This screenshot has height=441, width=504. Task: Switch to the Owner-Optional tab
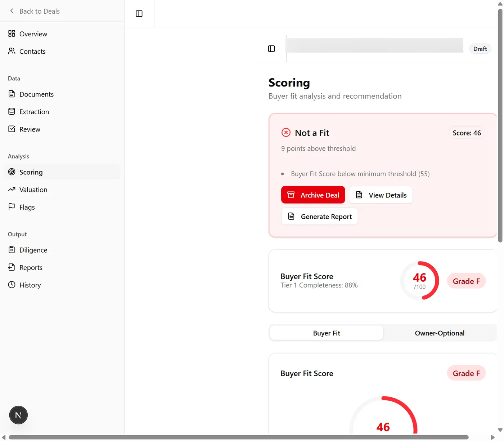point(440,333)
